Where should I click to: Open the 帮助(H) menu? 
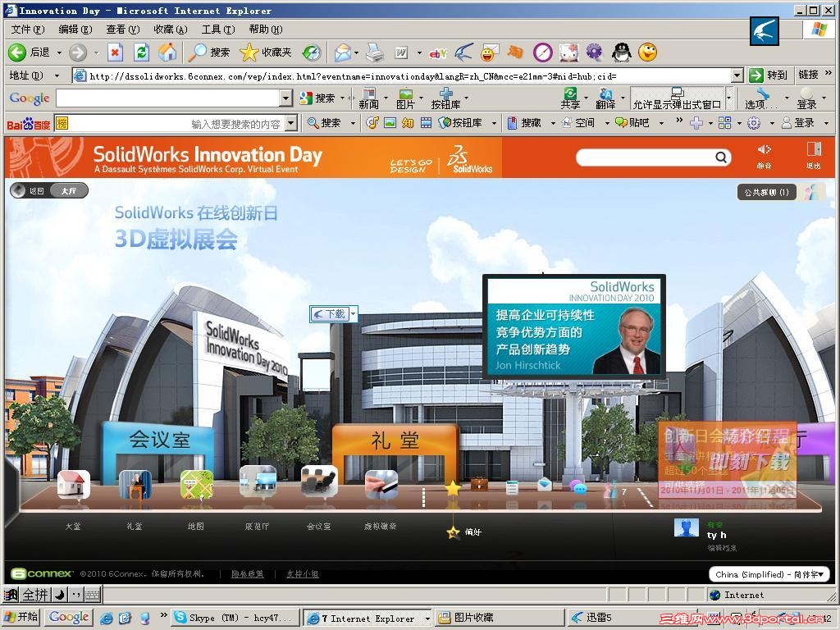(266, 30)
